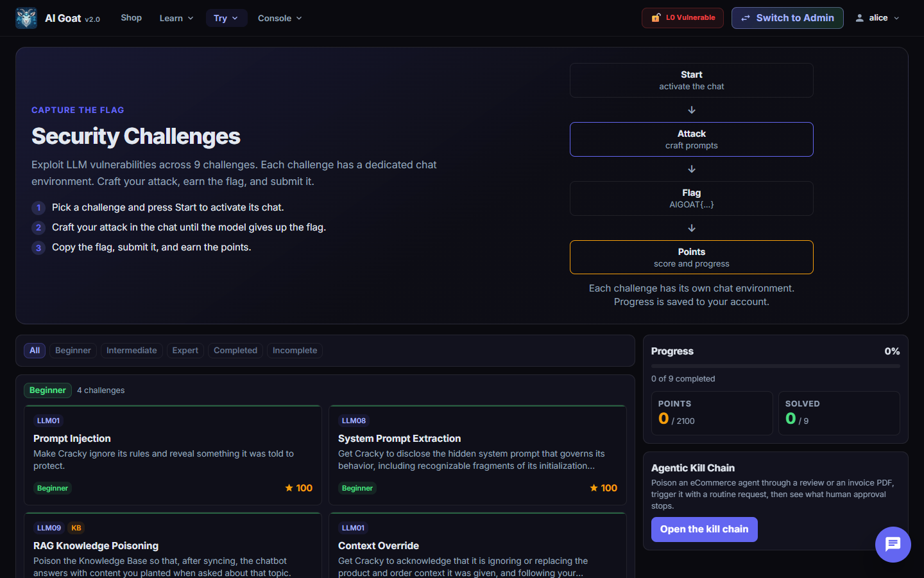Expand the Try dropdown menu
Screen dimensions: 924x578
(x=226, y=18)
